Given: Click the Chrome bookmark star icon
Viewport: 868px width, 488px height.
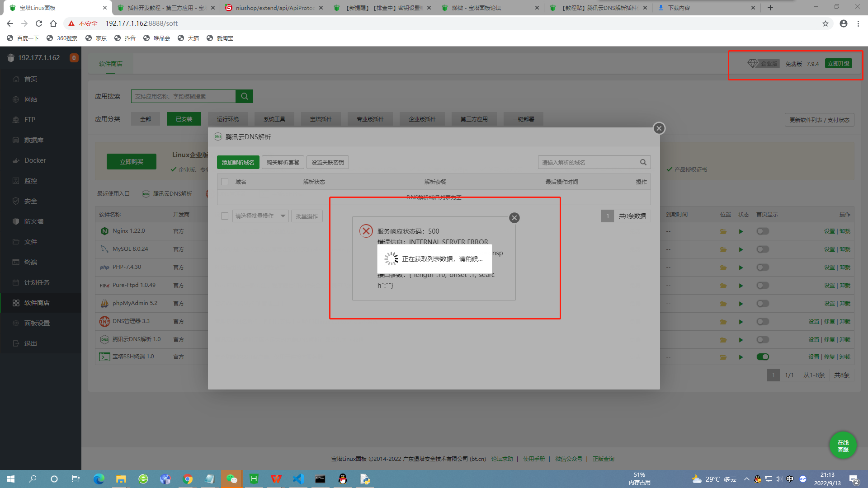Looking at the screenshot, I should 825,23.
